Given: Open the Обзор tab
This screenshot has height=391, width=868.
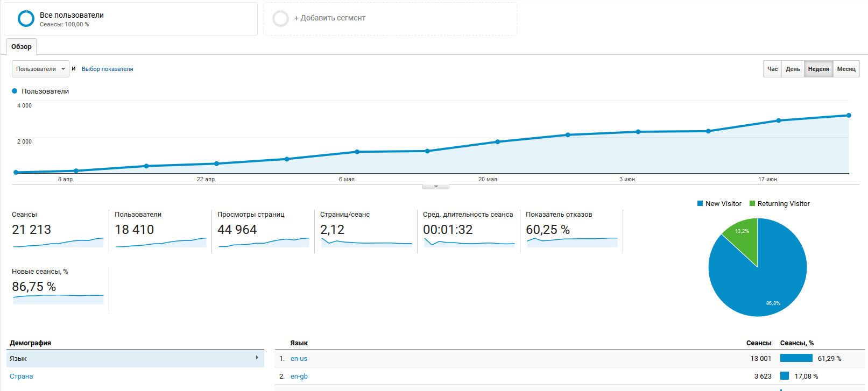Looking at the screenshot, I should pyautogui.click(x=22, y=47).
